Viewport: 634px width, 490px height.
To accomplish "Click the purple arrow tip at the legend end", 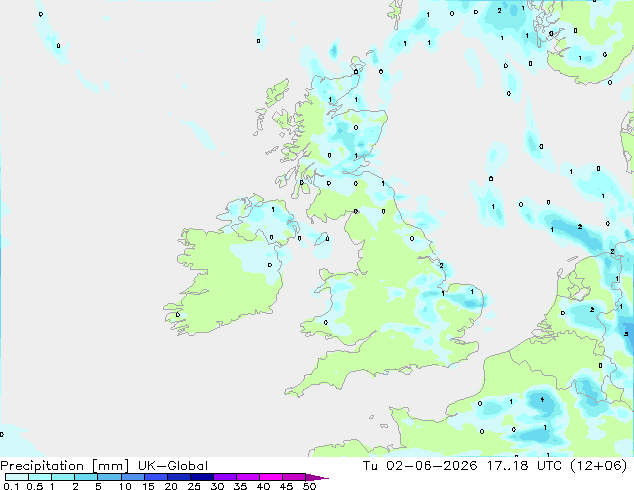I will tap(317, 477).
